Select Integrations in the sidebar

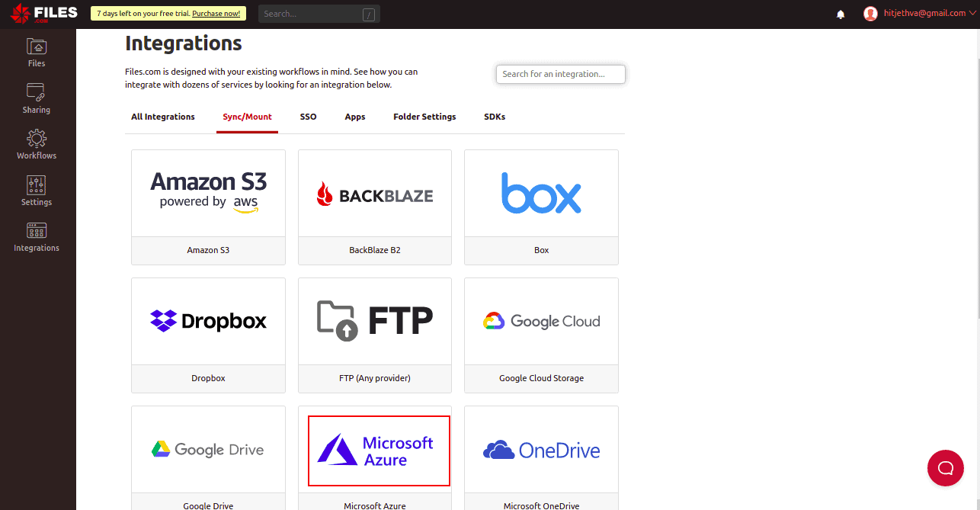coord(37,237)
